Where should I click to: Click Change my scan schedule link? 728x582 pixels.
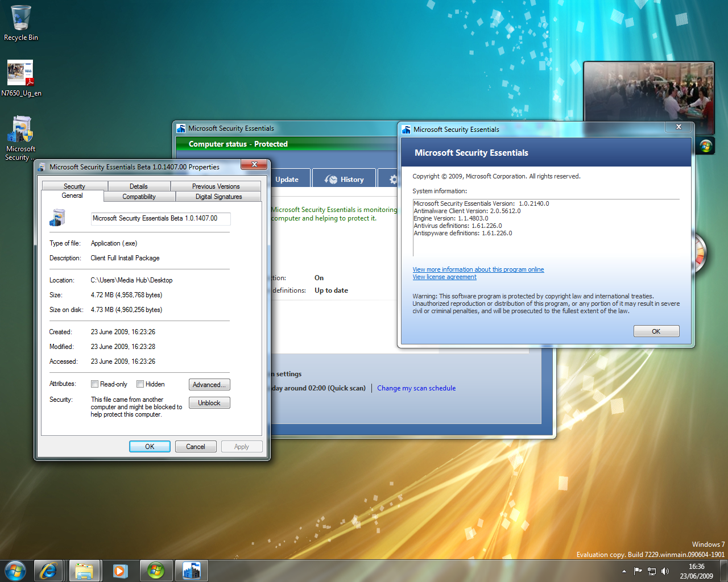coord(416,388)
